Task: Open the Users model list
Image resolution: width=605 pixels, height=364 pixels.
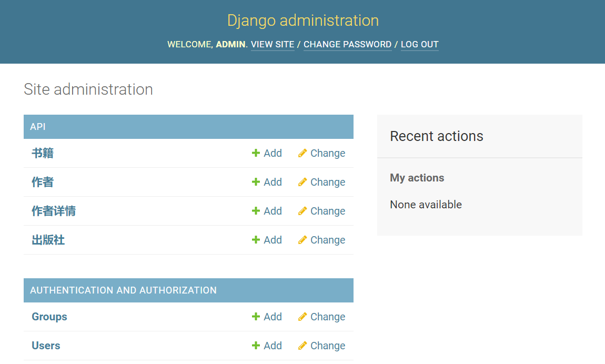Action: pos(46,346)
